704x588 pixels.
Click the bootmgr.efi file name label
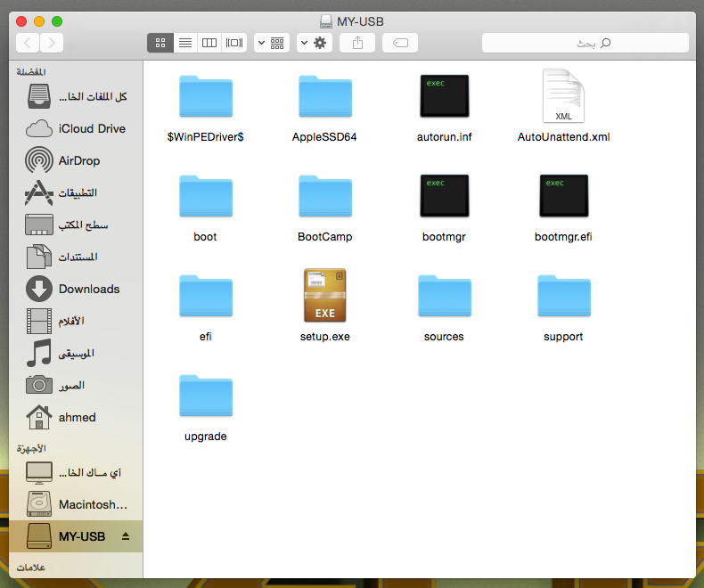(x=563, y=237)
